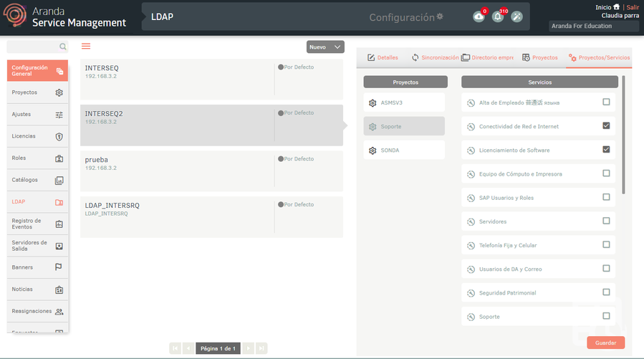Open the cloud download notifications icon
644x359 pixels.
(x=479, y=16)
